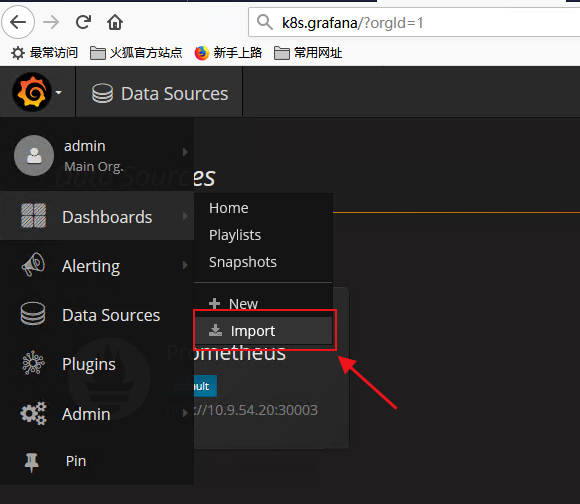Open the Prometheus data source card
Image resolution: width=580 pixels, height=504 pixels.
tap(272, 368)
